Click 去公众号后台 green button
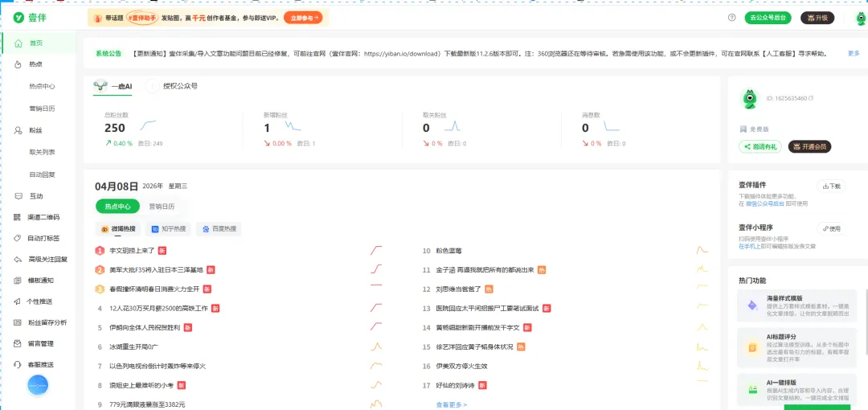868x410 pixels. click(x=768, y=18)
